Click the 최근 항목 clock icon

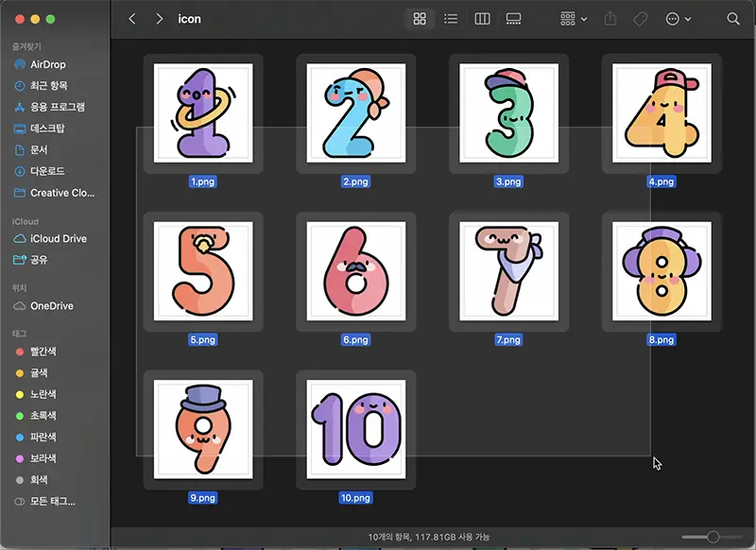tap(20, 86)
